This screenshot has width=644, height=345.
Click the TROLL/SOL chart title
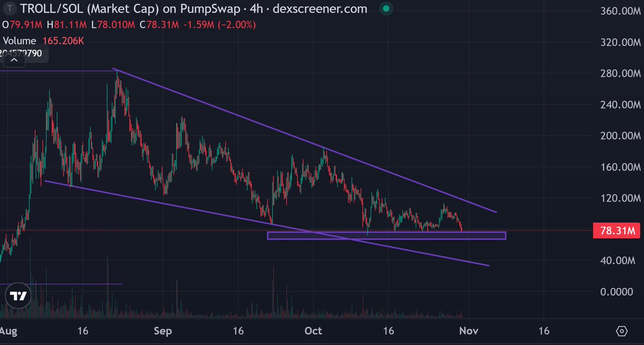pos(194,9)
